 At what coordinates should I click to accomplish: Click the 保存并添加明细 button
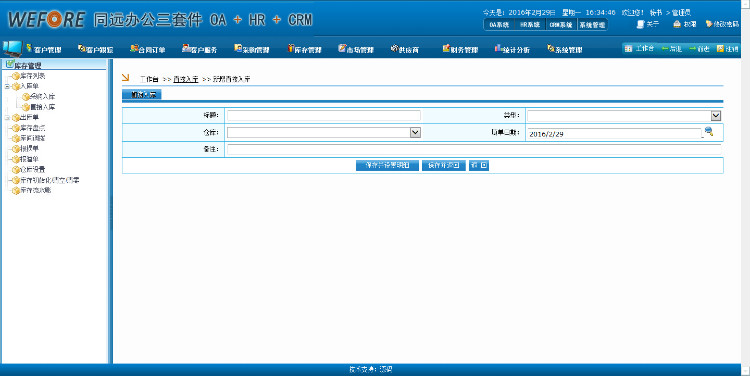point(387,165)
